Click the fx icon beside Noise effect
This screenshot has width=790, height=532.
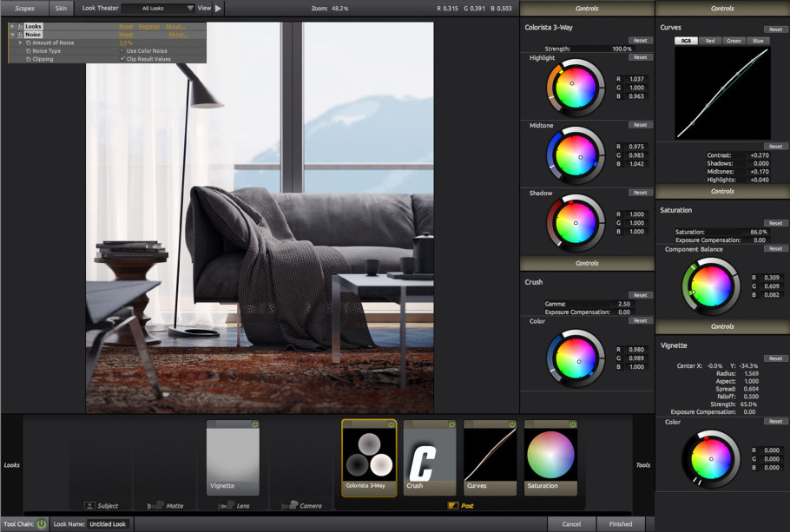click(21, 35)
